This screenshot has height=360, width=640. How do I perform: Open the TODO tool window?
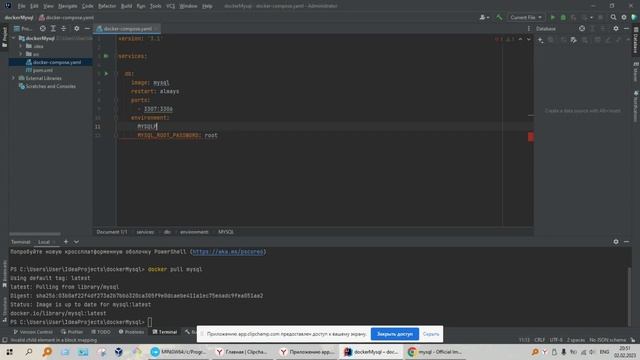[101, 332]
